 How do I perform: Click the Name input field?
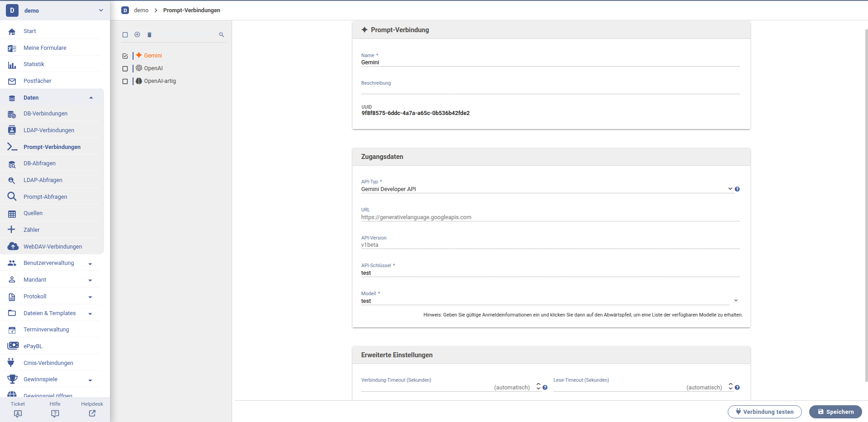(x=550, y=62)
